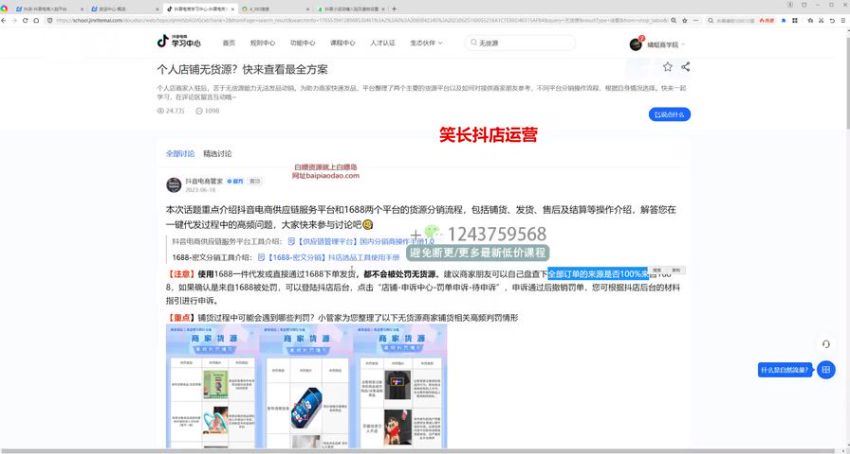The height and width of the screenshot is (454, 850).
Task: Focus the browser toolbar search box
Action: coord(731,20)
